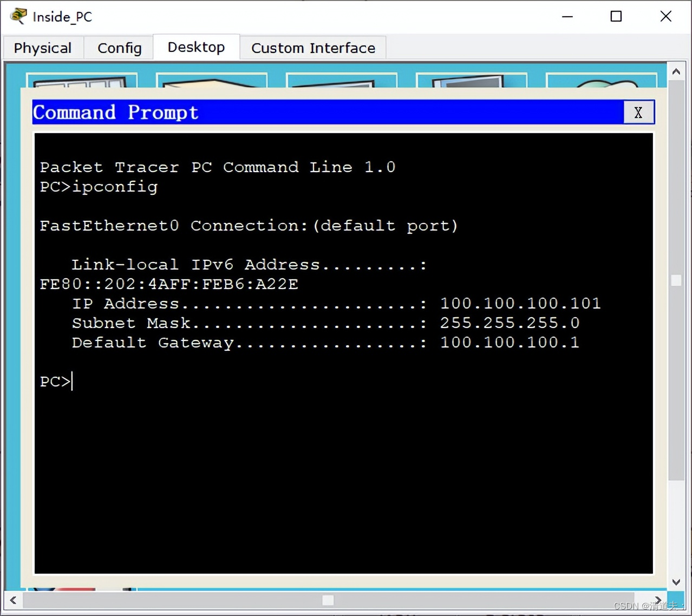The height and width of the screenshot is (616, 692).
Task: Close the Inside_PC window
Action: [x=665, y=16]
